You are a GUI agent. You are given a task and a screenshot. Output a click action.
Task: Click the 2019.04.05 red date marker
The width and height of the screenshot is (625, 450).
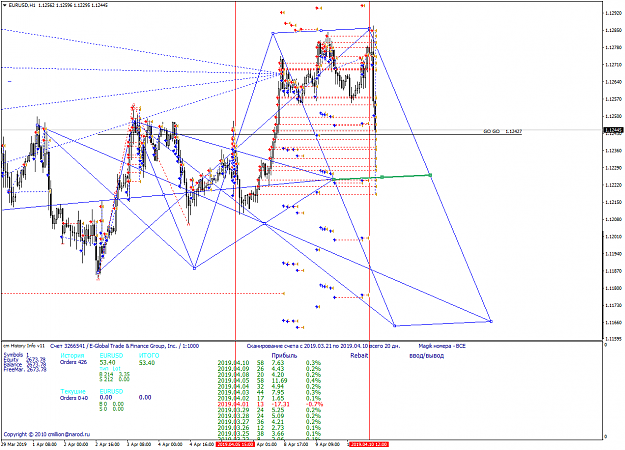(235, 444)
